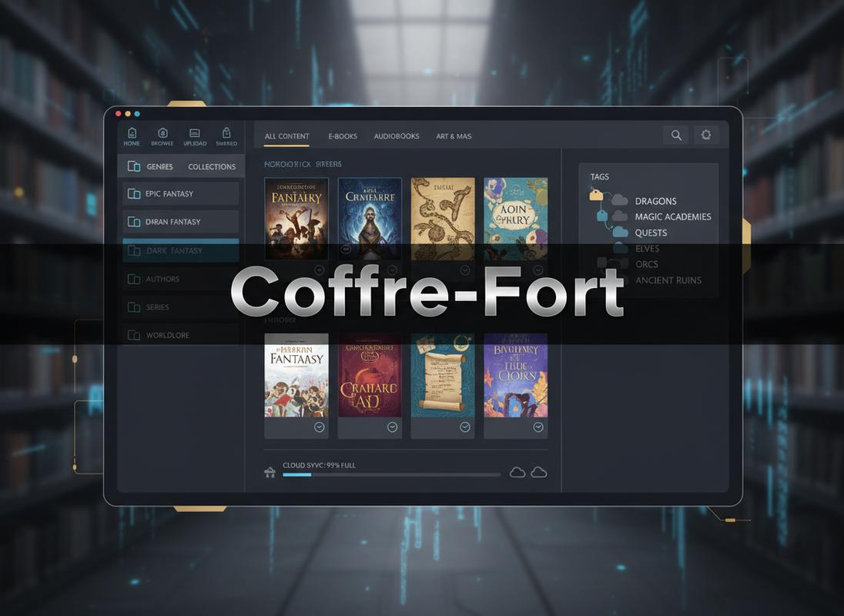Open the Dark Fantasy genre entry
Viewport: 844px width, 616px height.
[180, 249]
